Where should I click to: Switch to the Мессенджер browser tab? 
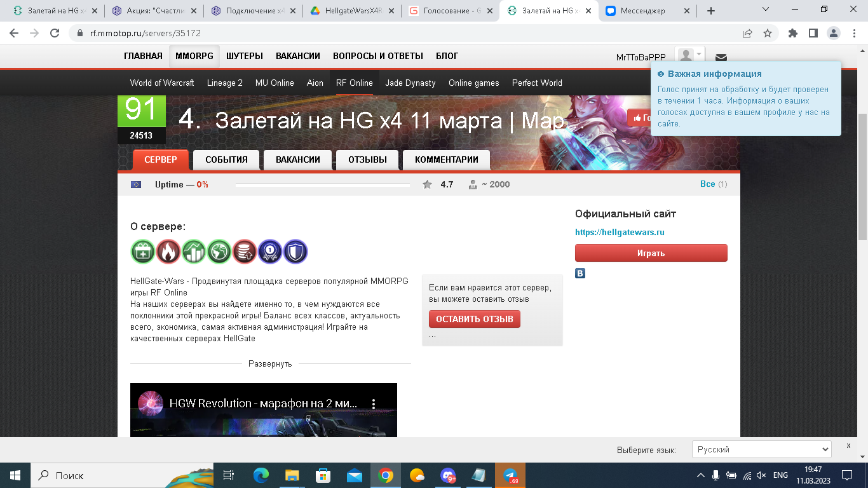pos(648,11)
